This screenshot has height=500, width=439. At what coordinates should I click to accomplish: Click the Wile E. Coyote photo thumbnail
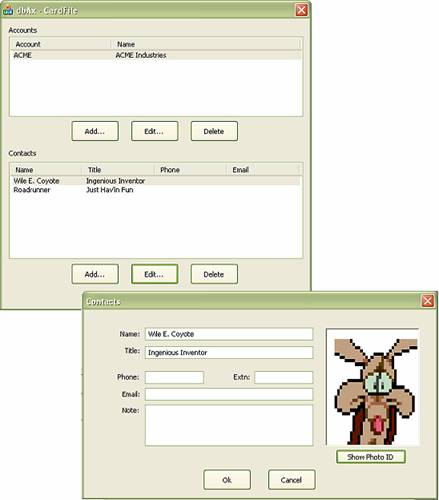(x=373, y=387)
